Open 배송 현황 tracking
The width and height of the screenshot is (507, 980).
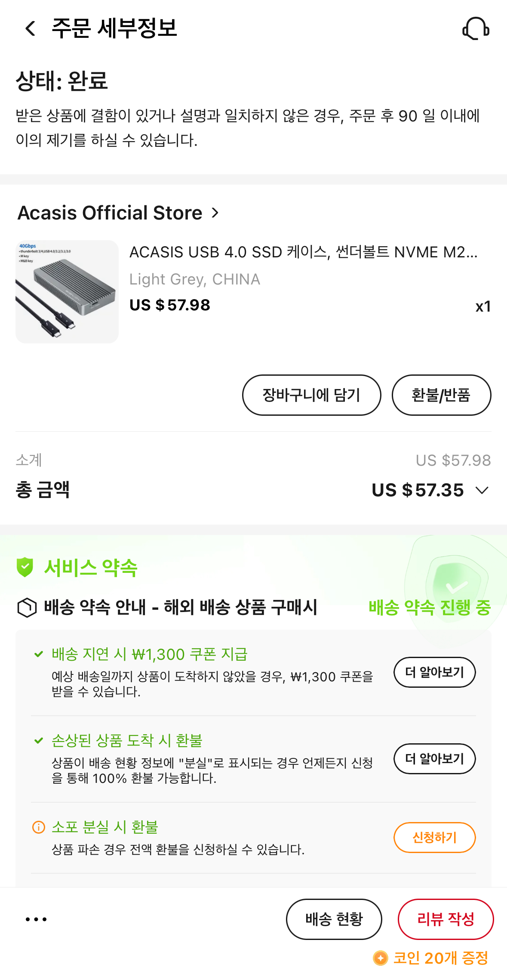(334, 919)
